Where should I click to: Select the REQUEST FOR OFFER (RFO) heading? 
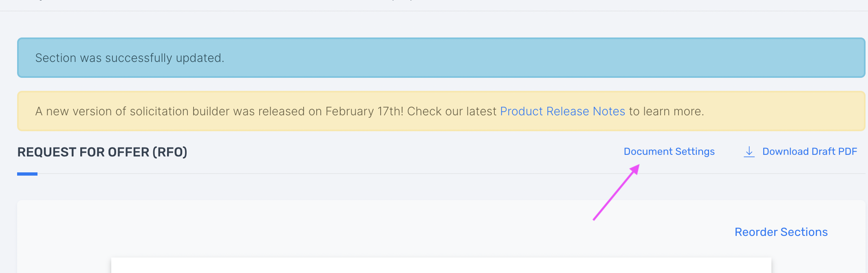click(102, 152)
